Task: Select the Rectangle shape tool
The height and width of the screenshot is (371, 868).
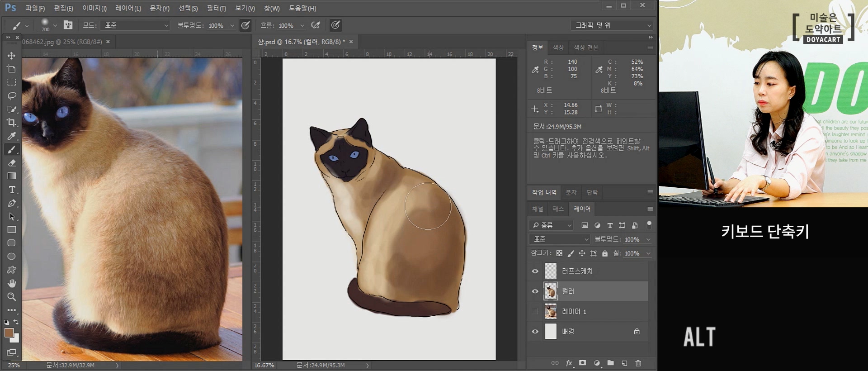Action: coord(12,230)
